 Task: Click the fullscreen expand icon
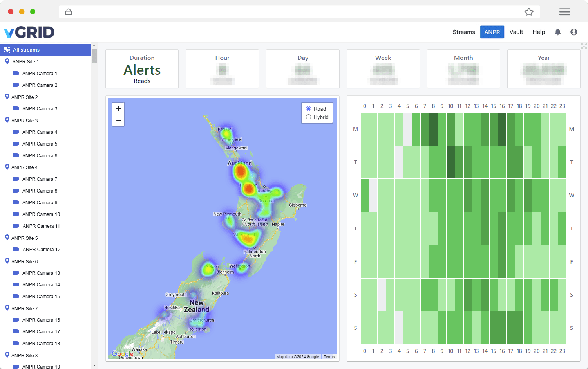[x=584, y=46]
